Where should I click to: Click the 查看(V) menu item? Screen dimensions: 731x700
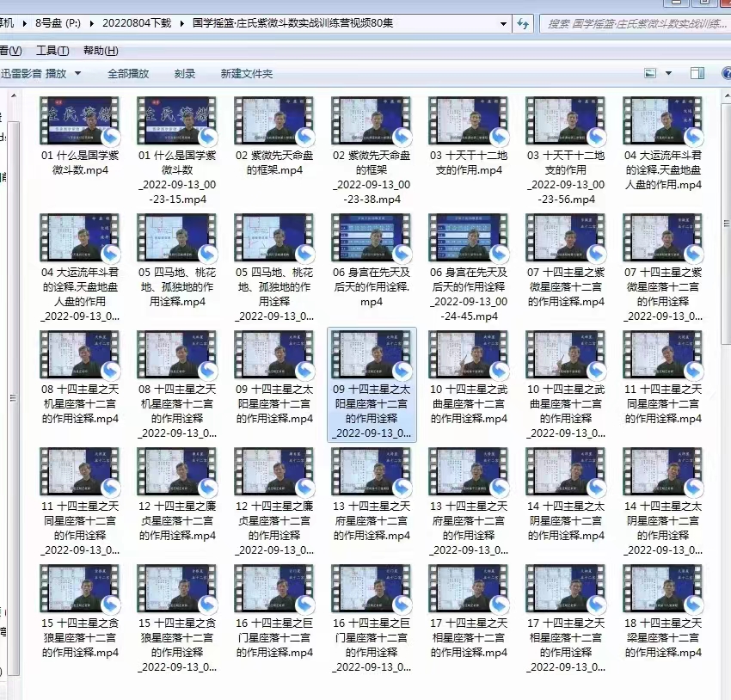click(x=10, y=51)
